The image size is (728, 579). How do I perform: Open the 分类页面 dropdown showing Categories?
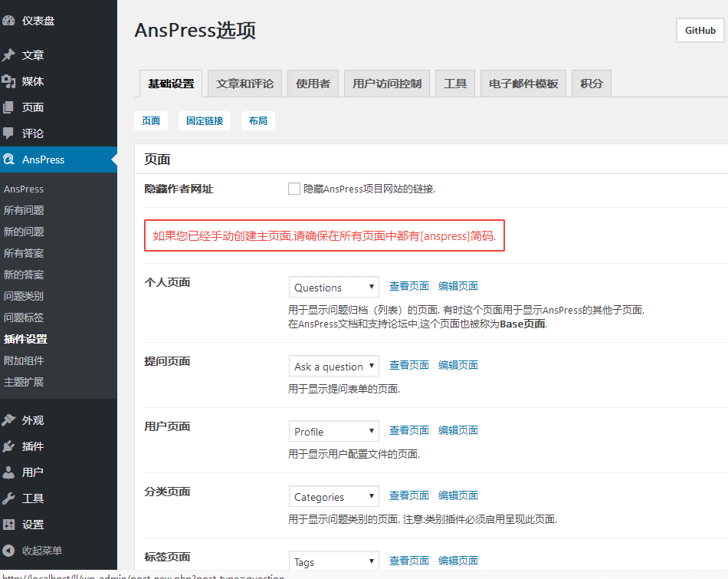click(x=334, y=496)
